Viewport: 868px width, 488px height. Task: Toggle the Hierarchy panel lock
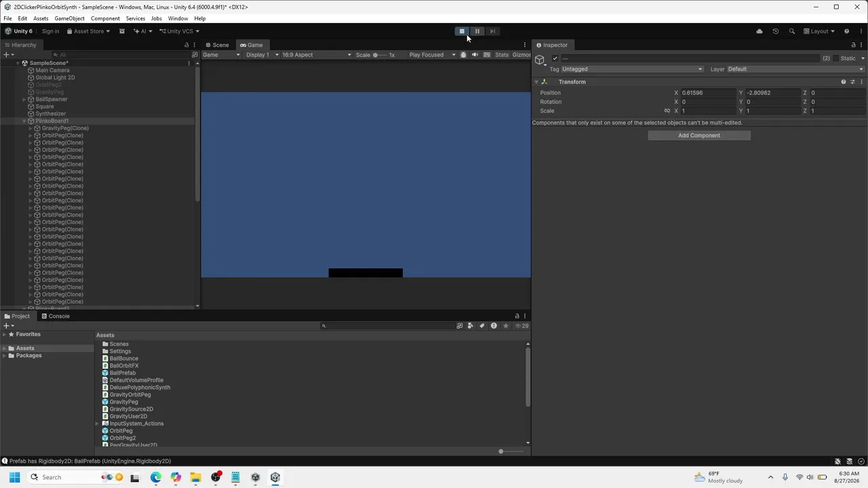tap(186, 45)
